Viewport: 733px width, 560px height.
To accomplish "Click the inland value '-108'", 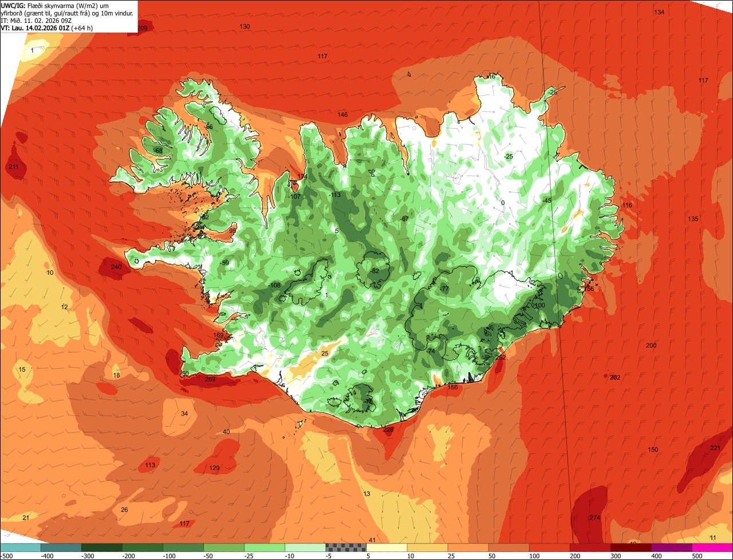I will [274, 285].
